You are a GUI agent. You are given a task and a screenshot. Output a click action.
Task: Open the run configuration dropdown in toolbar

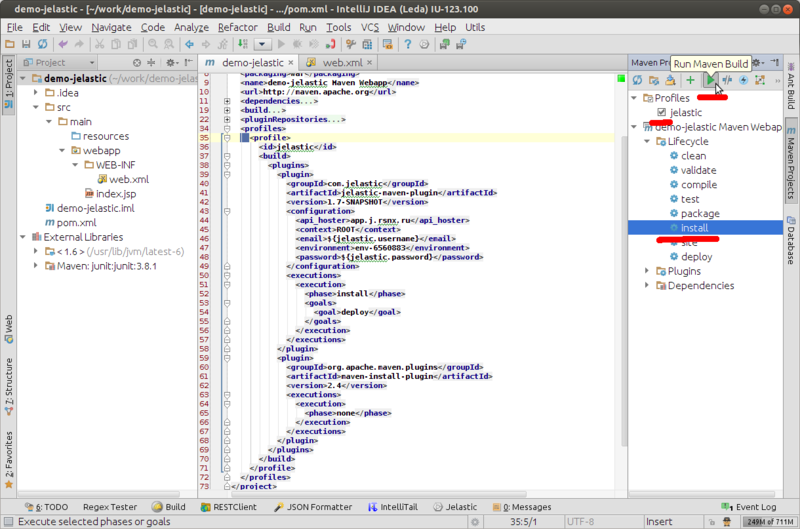[263, 44]
